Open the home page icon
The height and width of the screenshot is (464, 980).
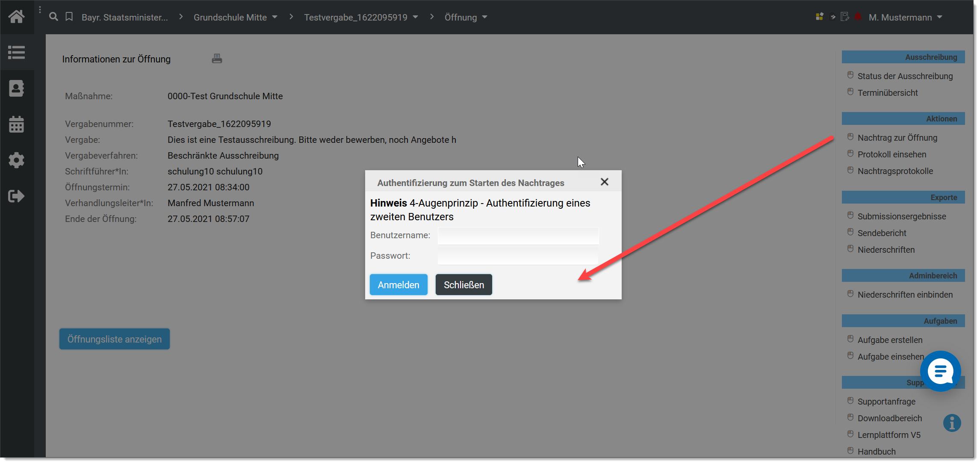16,17
